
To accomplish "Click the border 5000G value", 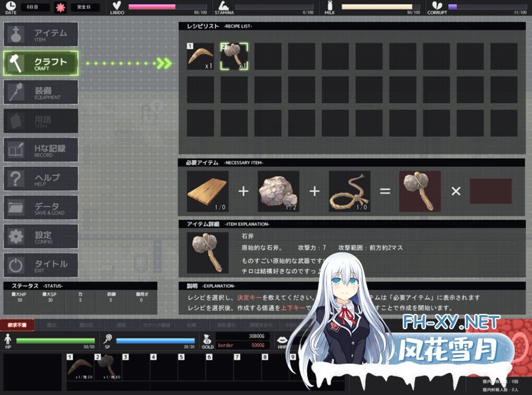I will [243, 345].
